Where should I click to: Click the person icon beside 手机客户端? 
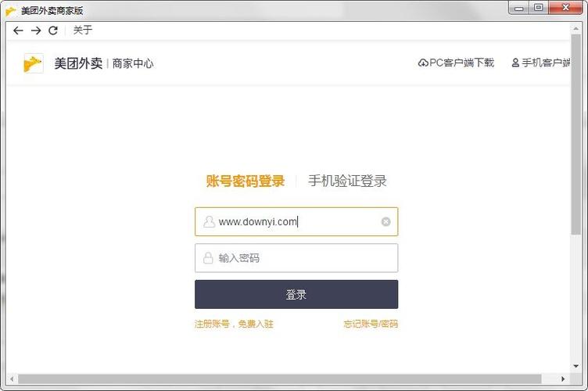515,63
